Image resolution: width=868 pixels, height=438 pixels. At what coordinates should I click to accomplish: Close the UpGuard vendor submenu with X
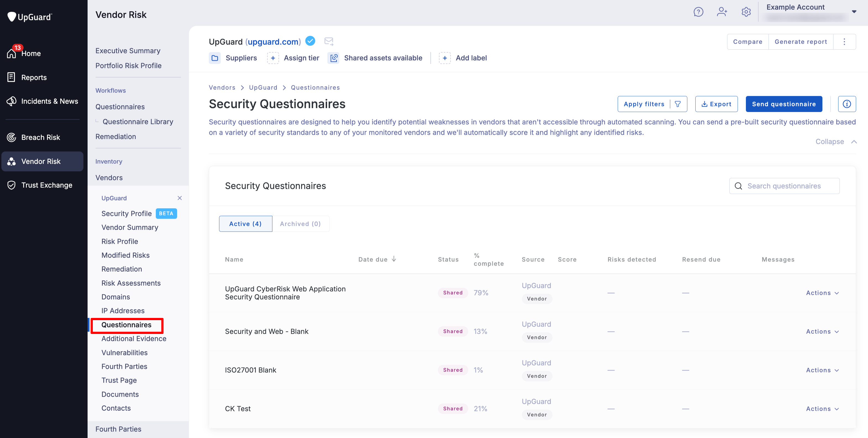click(180, 198)
